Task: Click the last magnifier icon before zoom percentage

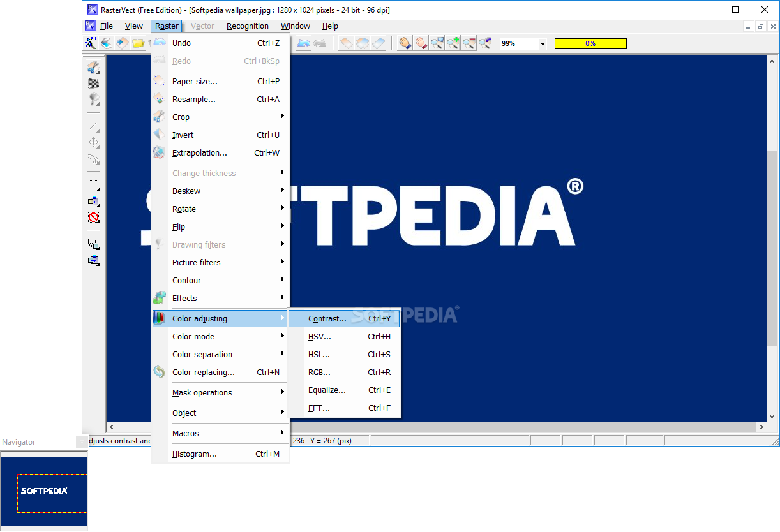Action: [x=485, y=43]
